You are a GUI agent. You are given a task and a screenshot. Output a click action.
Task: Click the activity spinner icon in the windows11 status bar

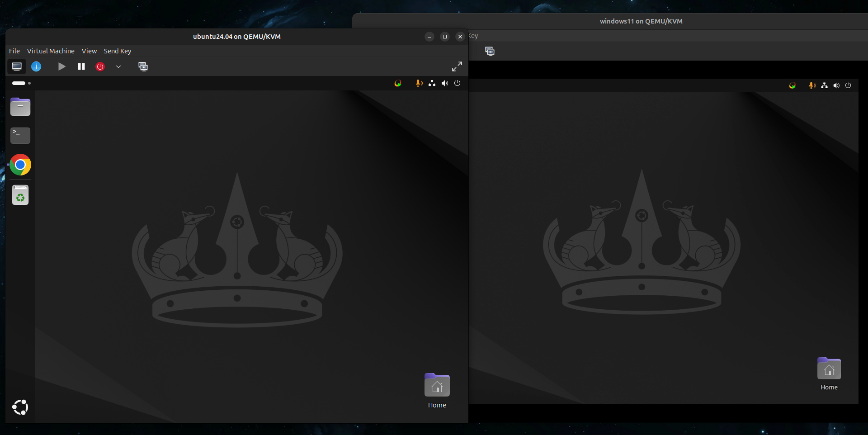(792, 85)
